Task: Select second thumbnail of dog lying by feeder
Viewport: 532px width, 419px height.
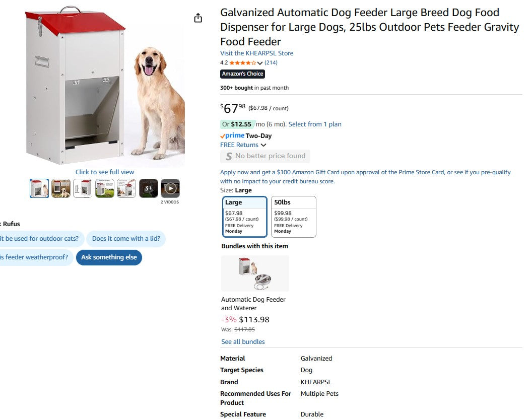Action: [x=61, y=188]
